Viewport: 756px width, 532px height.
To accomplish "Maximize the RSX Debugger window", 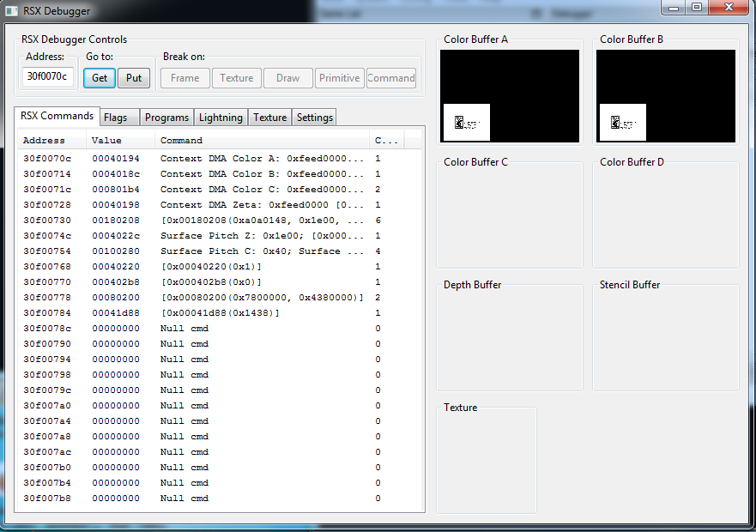I will pos(696,8).
